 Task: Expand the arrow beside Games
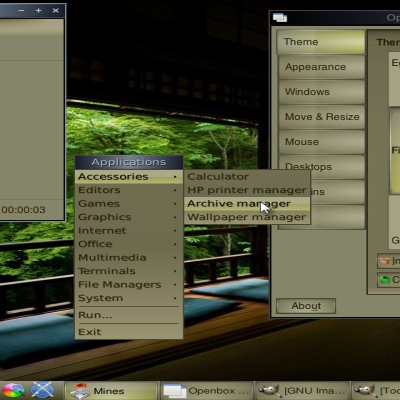point(175,204)
